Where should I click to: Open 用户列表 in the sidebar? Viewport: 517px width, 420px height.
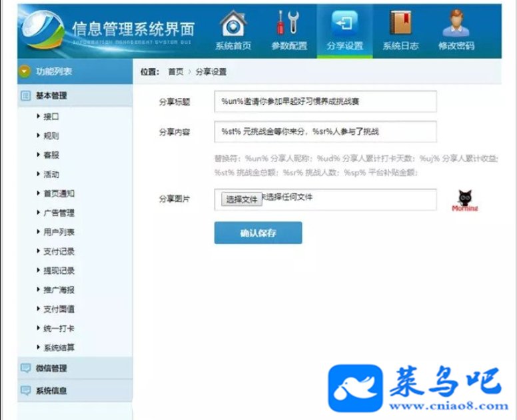click(59, 232)
